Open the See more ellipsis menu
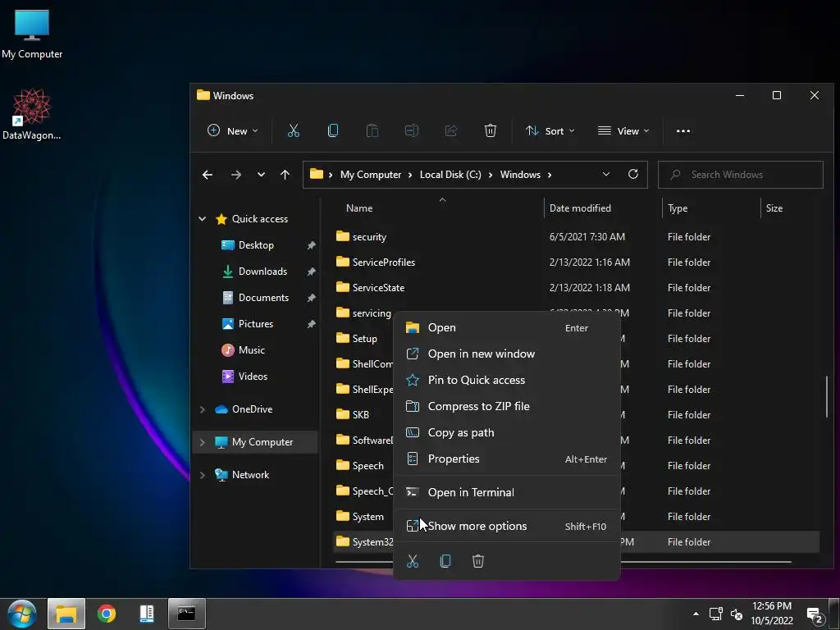 [683, 130]
